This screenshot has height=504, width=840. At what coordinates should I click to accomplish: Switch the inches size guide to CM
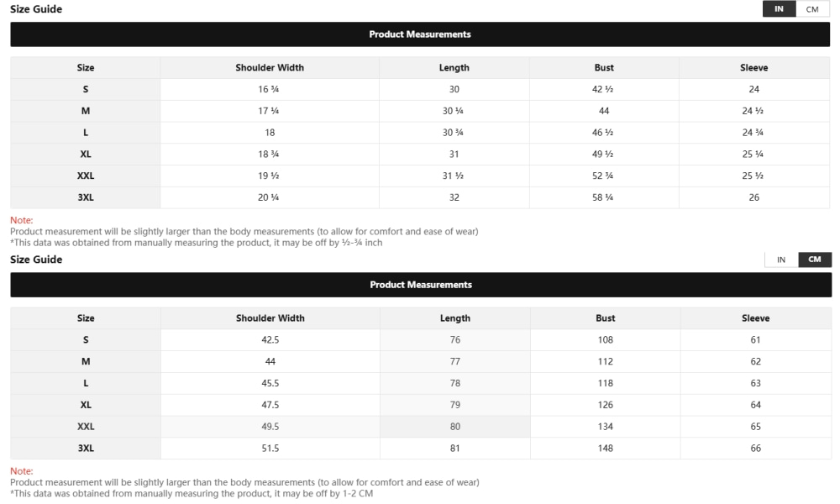812,9
